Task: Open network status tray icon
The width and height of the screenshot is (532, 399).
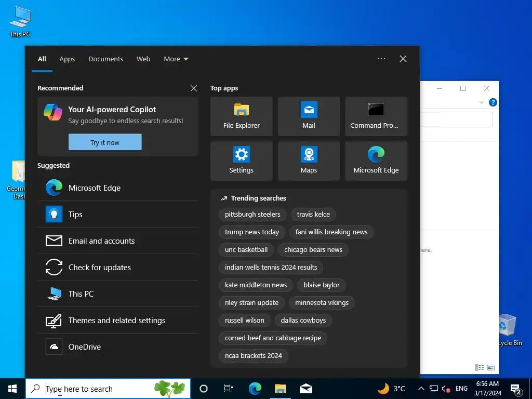Action: tap(434, 389)
